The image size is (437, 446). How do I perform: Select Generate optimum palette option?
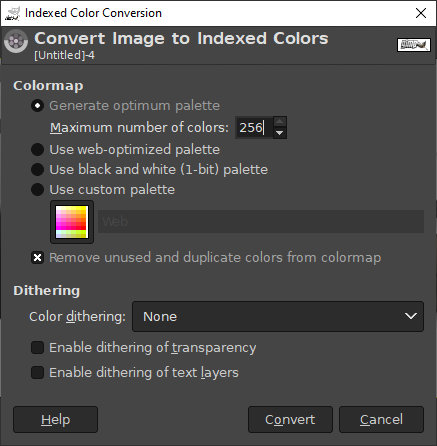(37, 106)
